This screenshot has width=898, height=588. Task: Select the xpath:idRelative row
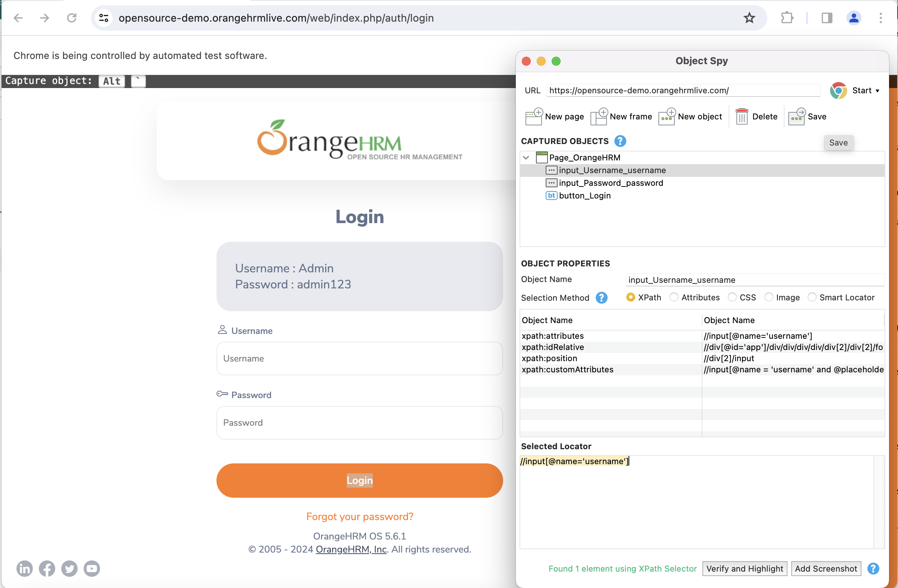click(702, 347)
